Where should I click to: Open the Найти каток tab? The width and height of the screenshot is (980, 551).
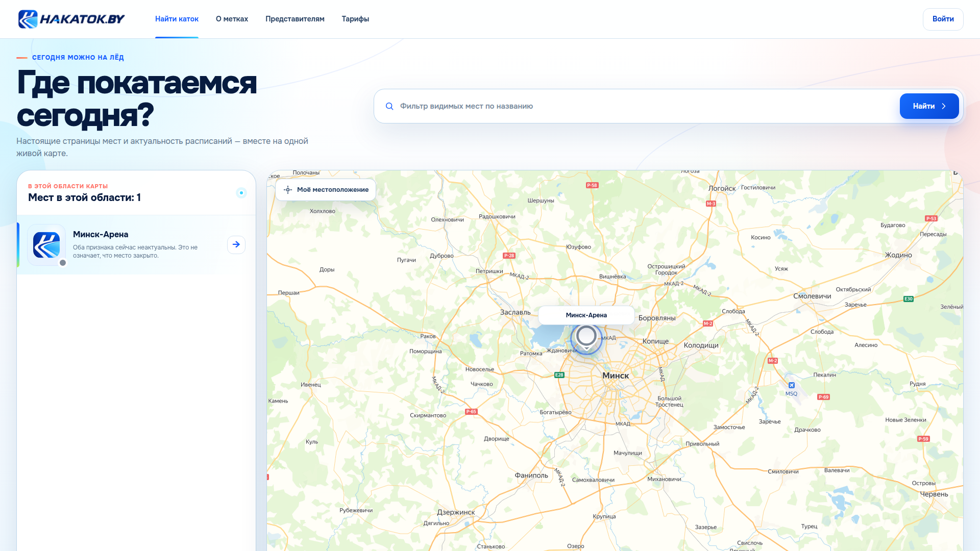click(x=177, y=19)
